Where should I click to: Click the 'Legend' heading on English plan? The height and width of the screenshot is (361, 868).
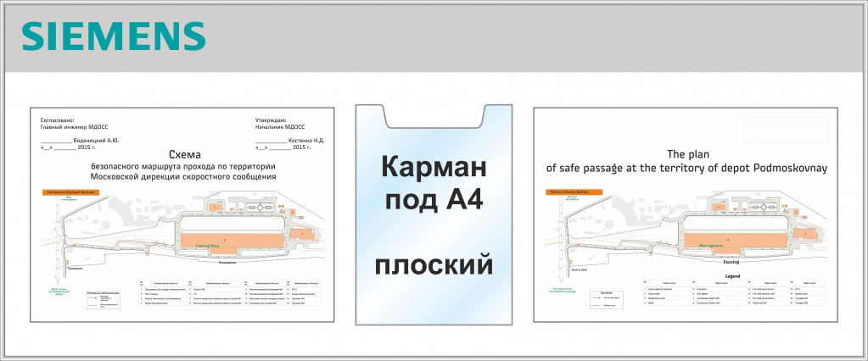732,276
